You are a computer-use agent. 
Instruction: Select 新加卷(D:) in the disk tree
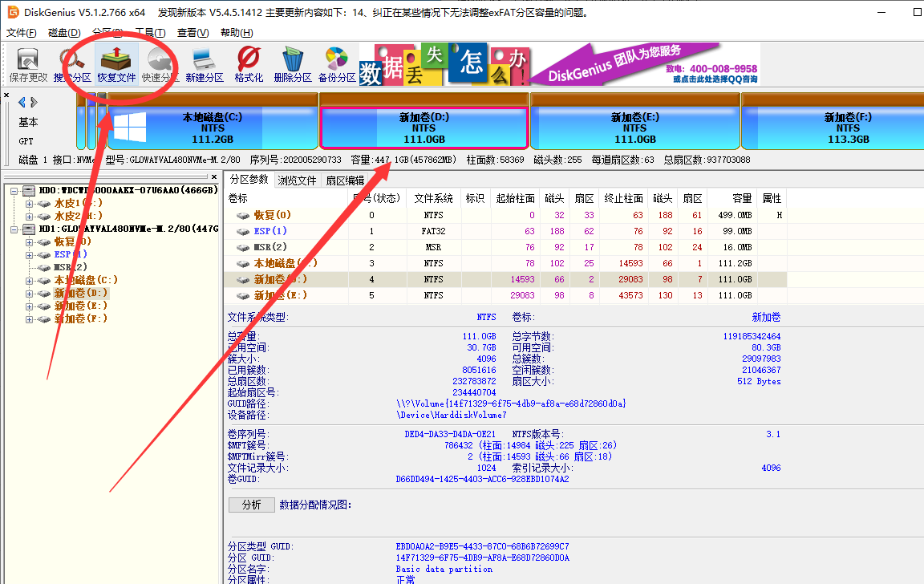tap(81, 293)
